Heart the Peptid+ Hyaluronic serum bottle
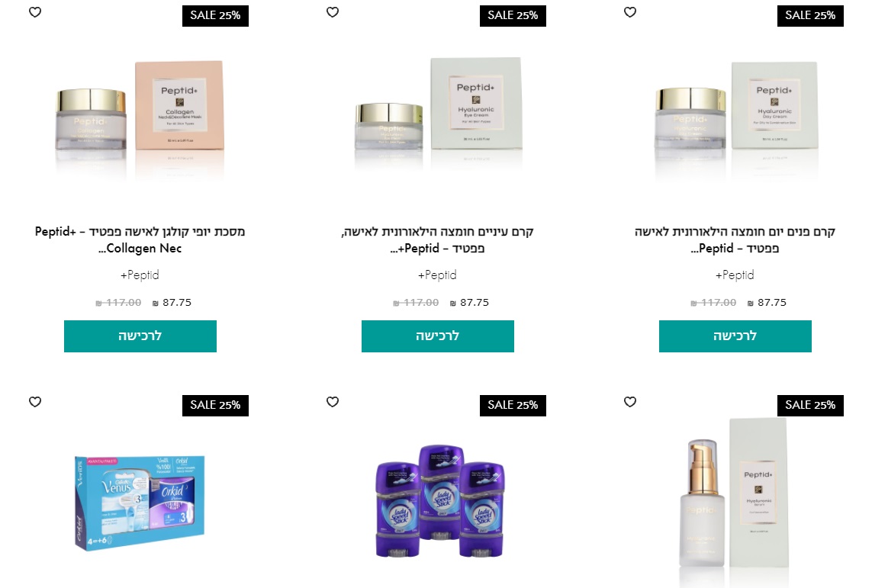The height and width of the screenshot is (588, 888). pyautogui.click(x=629, y=402)
